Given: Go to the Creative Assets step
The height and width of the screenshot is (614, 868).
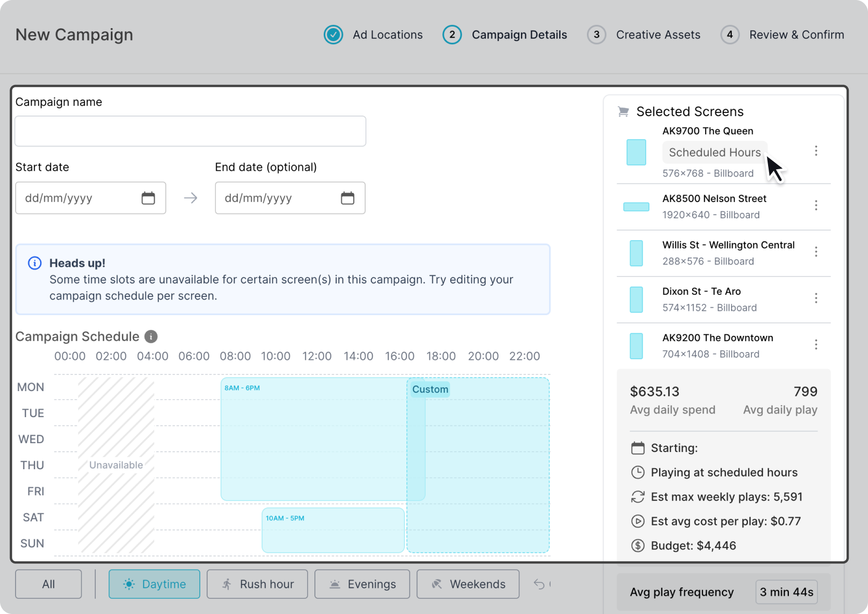Looking at the screenshot, I should (658, 35).
